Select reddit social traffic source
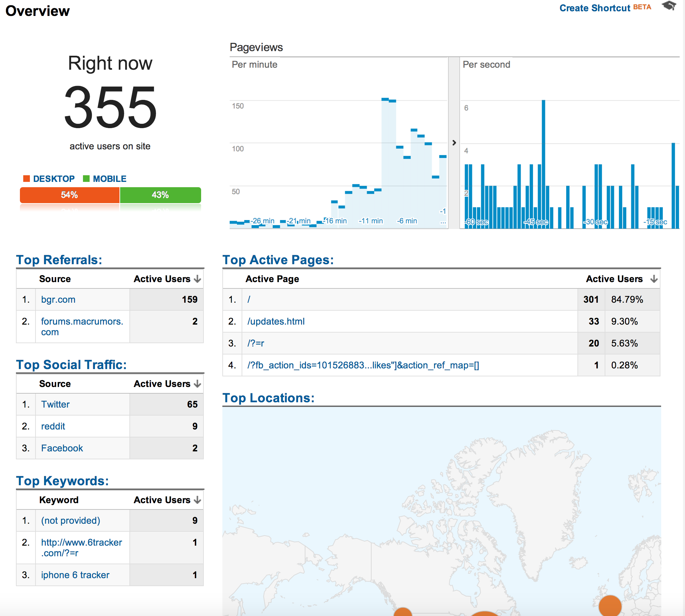 53,426
